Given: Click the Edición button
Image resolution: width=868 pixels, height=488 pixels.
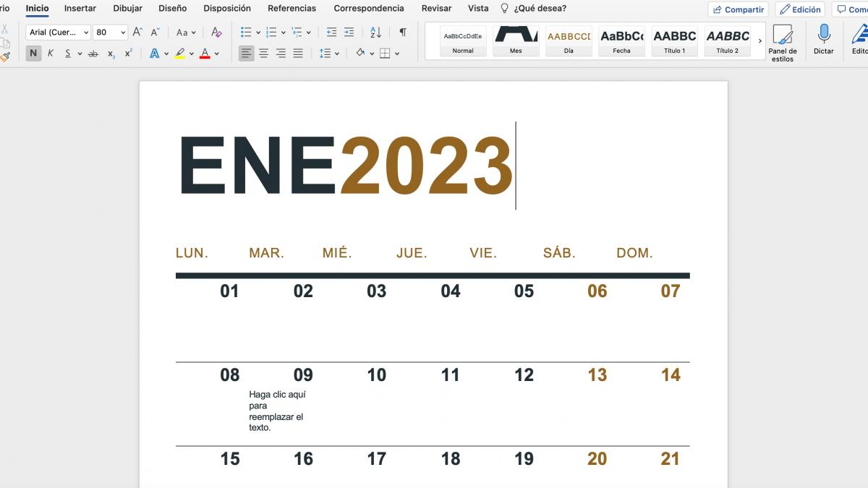Looking at the screenshot, I should [800, 9].
